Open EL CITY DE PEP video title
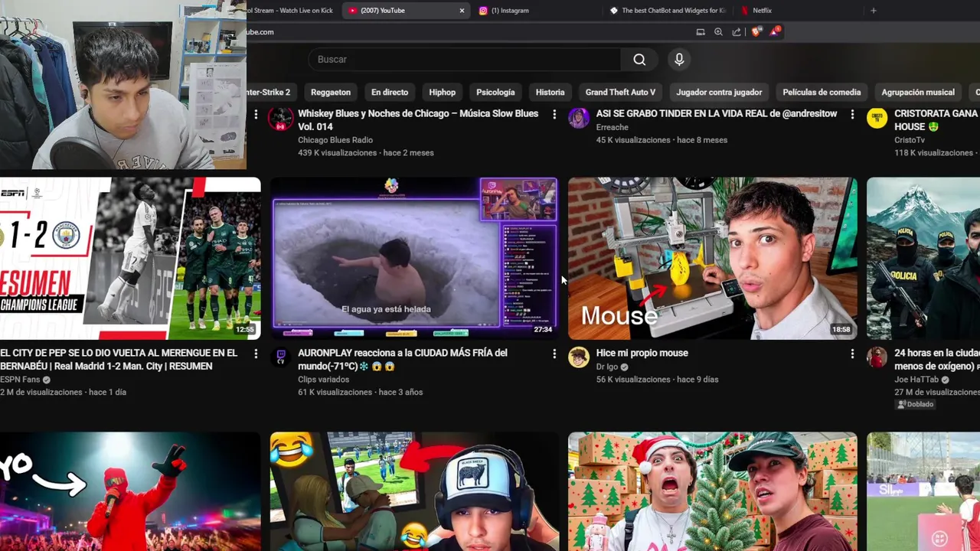Screen dimensions: 980x551 [x=119, y=360]
